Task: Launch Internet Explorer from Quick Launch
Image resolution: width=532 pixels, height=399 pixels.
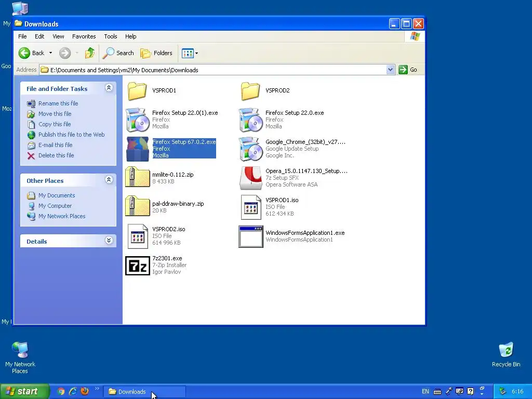Action: click(73, 392)
